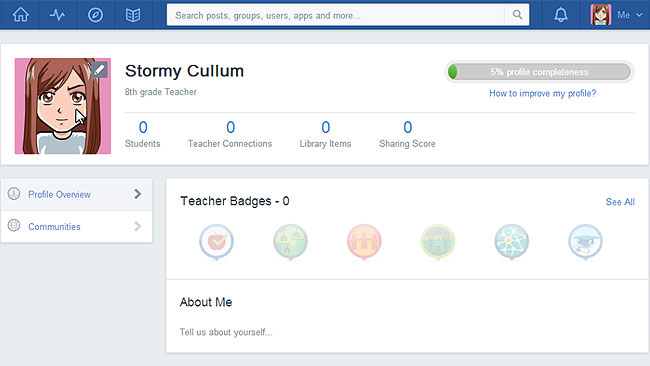
Task: Edit profile picture with pencil icon
Action: tap(99, 70)
